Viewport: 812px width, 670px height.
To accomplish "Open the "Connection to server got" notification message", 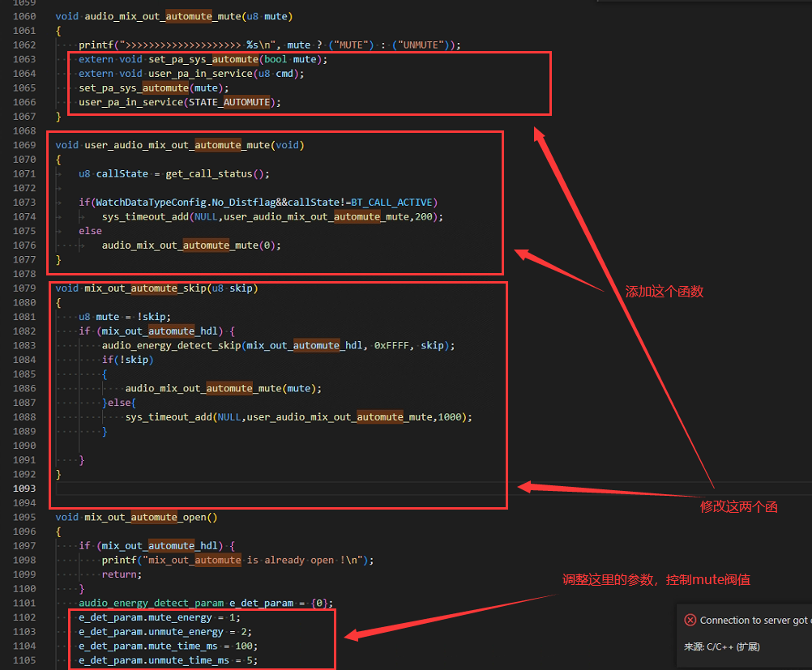I will (x=755, y=621).
